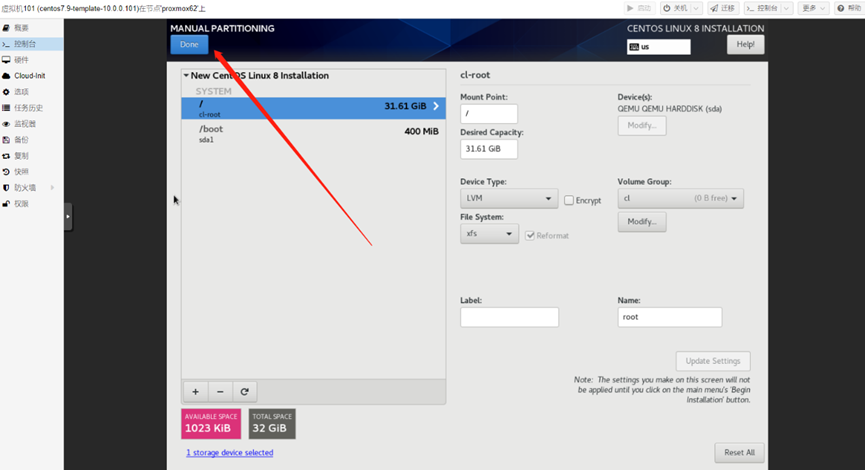
Task: Open the File System xfs dropdown
Action: tap(489, 233)
